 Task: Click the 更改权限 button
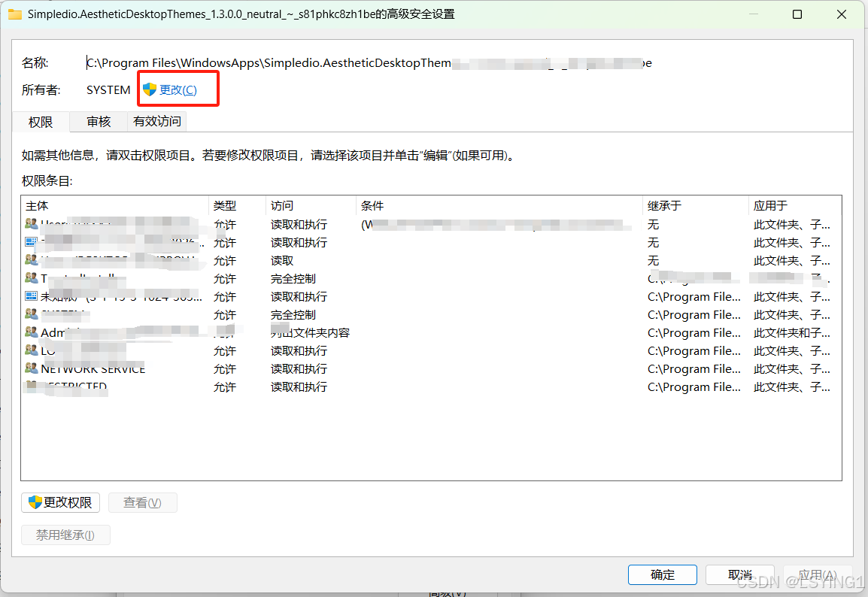(60, 502)
